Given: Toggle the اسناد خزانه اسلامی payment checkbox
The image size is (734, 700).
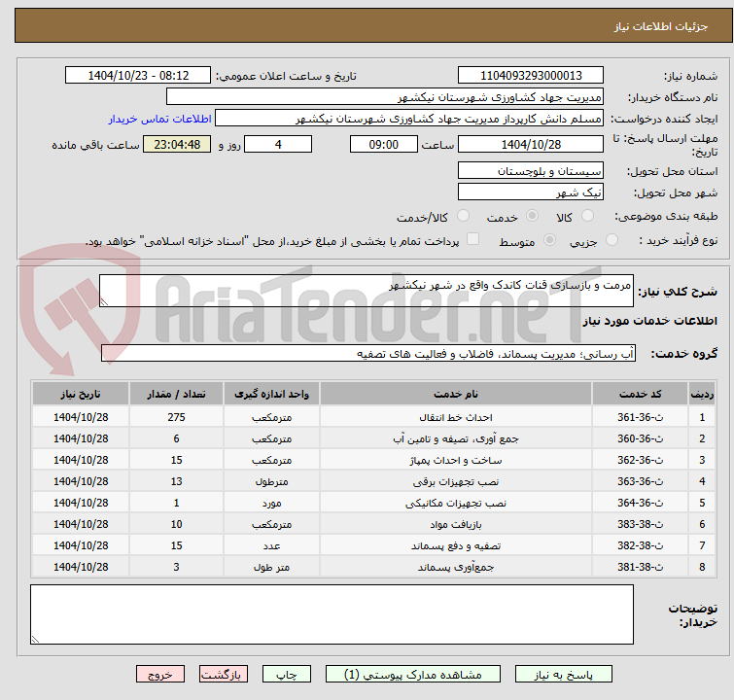Looking at the screenshot, I should click(x=473, y=239).
